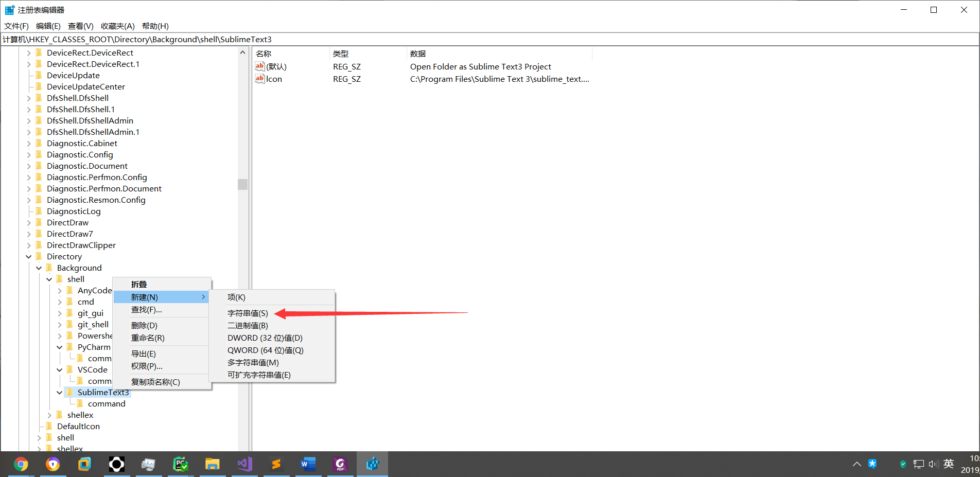The height and width of the screenshot is (477, 980).
Task: Open the Foxit PDF taskbar icon
Action: (340, 465)
